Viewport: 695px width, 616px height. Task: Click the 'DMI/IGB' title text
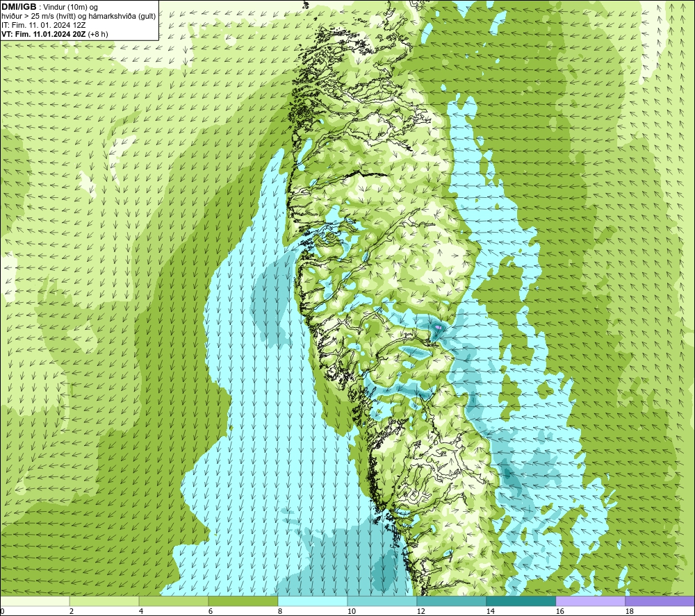19,7
